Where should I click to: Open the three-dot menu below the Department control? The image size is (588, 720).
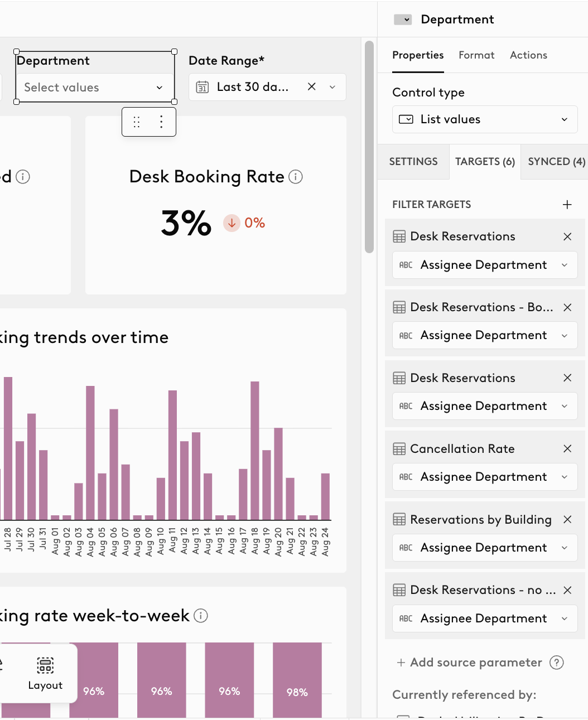(x=161, y=122)
